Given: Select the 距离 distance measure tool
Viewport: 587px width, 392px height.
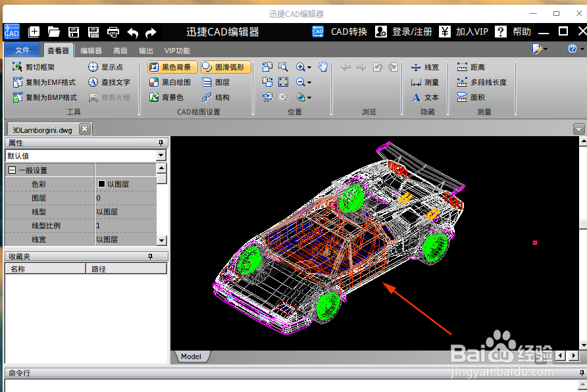Looking at the screenshot, I should point(471,67).
